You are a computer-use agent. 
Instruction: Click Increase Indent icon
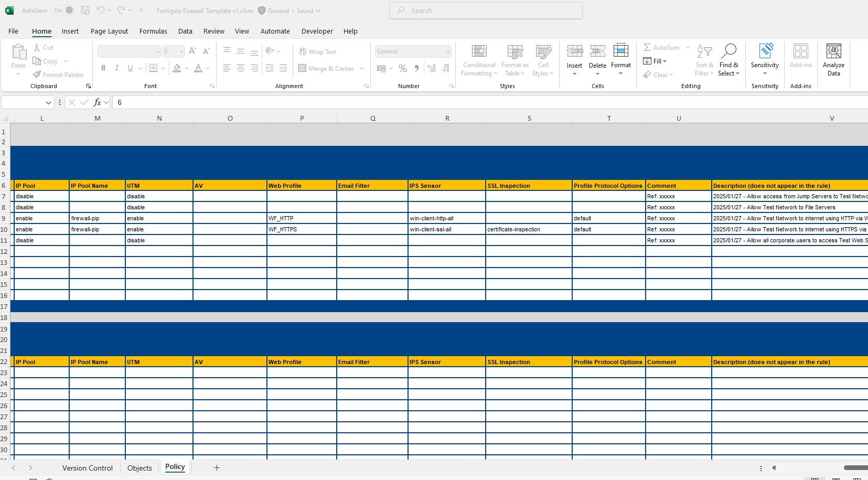tap(283, 68)
